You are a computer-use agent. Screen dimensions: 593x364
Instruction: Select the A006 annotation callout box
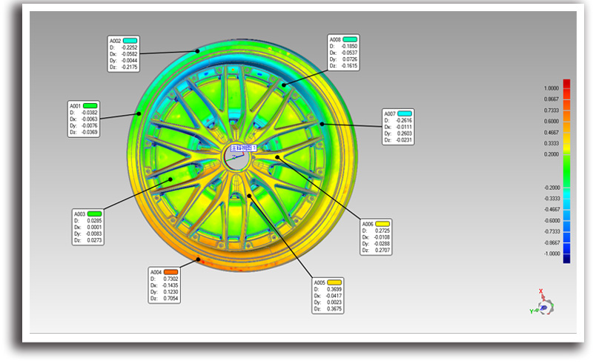tap(376, 237)
